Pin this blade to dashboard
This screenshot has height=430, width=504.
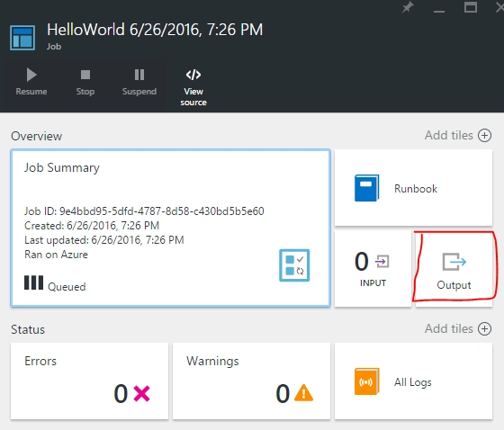click(x=408, y=7)
